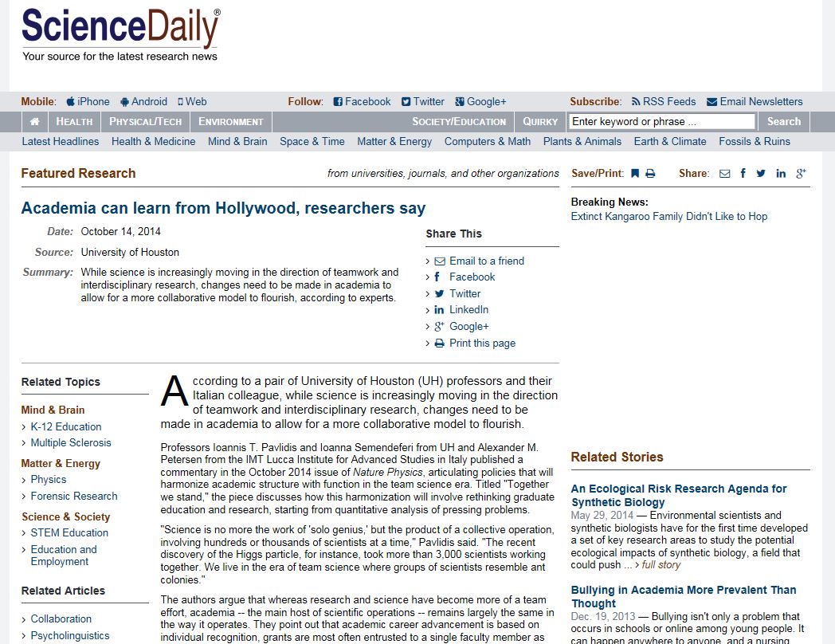
Task: Go to Latest Headlines
Action: (x=61, y=142)
